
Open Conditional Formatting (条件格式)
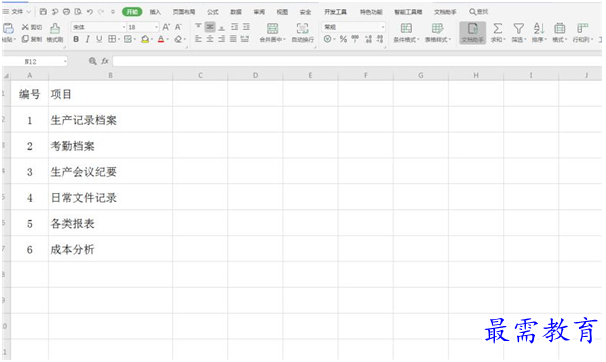tap(406, 32)
